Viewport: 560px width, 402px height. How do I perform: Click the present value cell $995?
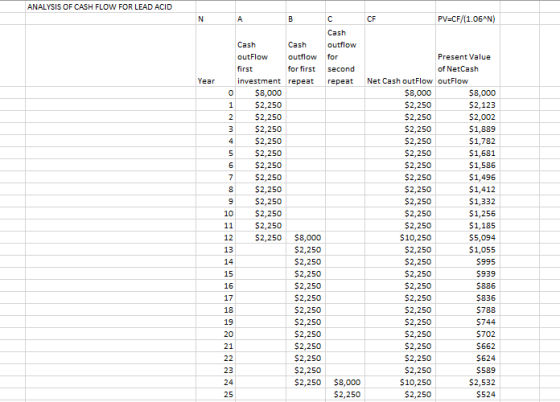point(468,262)
